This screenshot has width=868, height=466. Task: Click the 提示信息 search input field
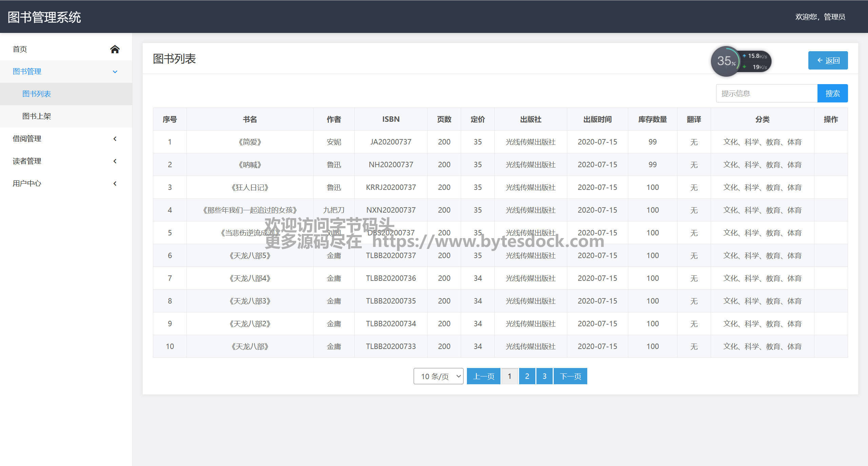click(766, 93)
